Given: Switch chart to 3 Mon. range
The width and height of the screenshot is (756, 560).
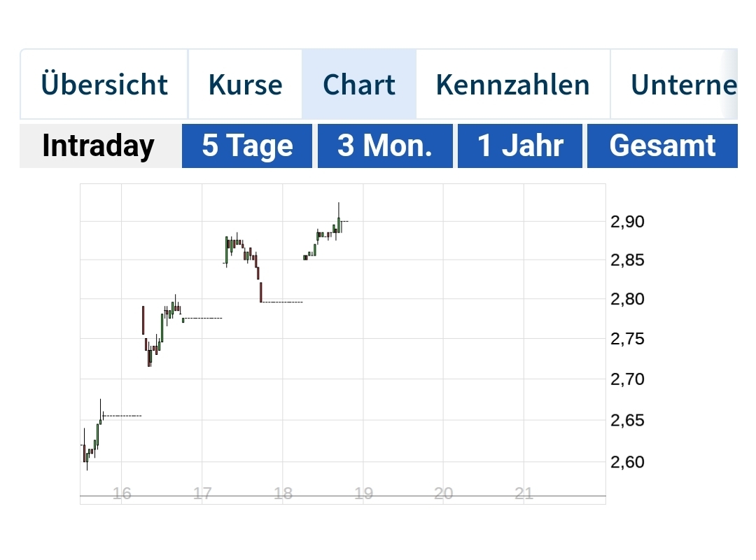Looking at the screenshot, I should pos(385,146).
